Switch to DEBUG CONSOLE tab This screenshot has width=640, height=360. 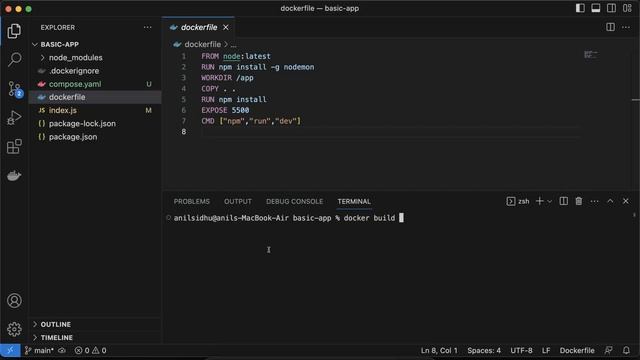294,202
